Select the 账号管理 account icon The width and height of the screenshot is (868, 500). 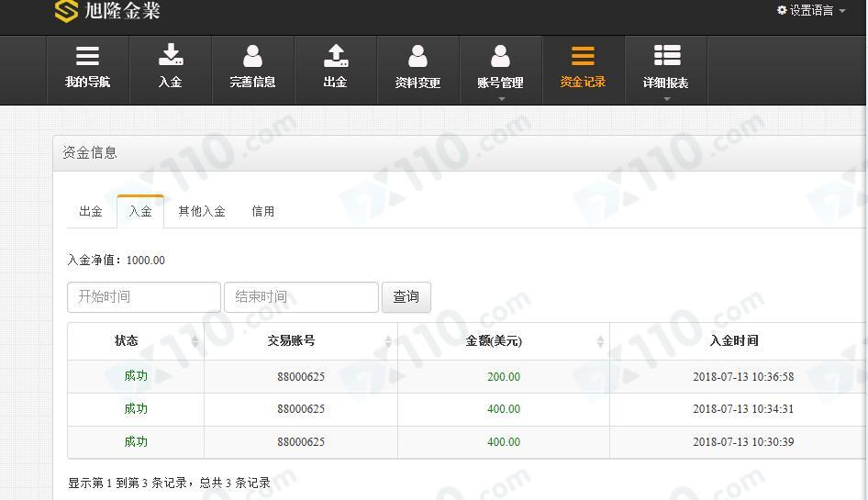[x=500, y=56]
